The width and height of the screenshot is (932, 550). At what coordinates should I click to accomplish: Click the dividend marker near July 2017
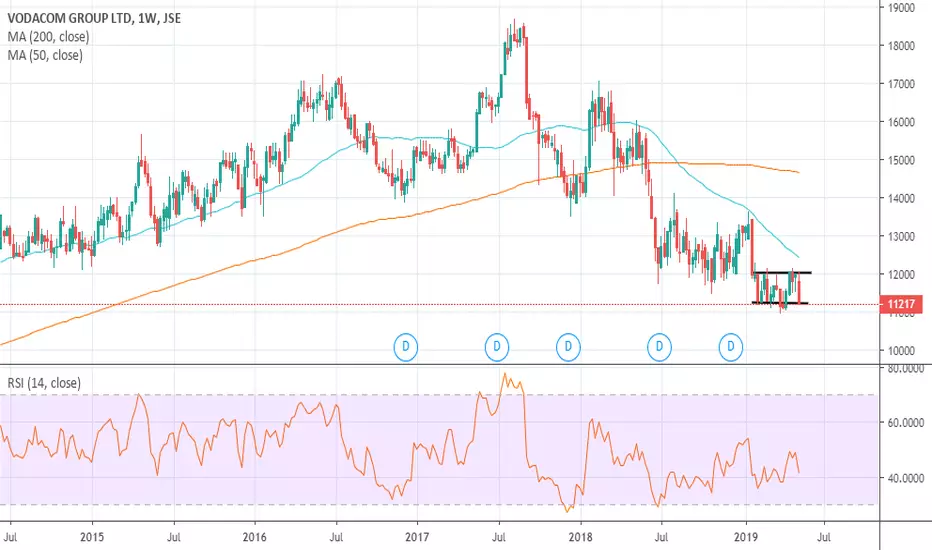pos(497,347)
